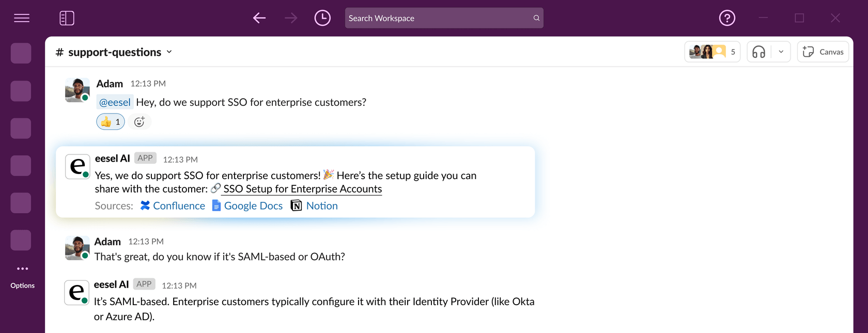The image size is (868, 333).
Task: Click the search magnifier icon
Action: tap(536, 18)
